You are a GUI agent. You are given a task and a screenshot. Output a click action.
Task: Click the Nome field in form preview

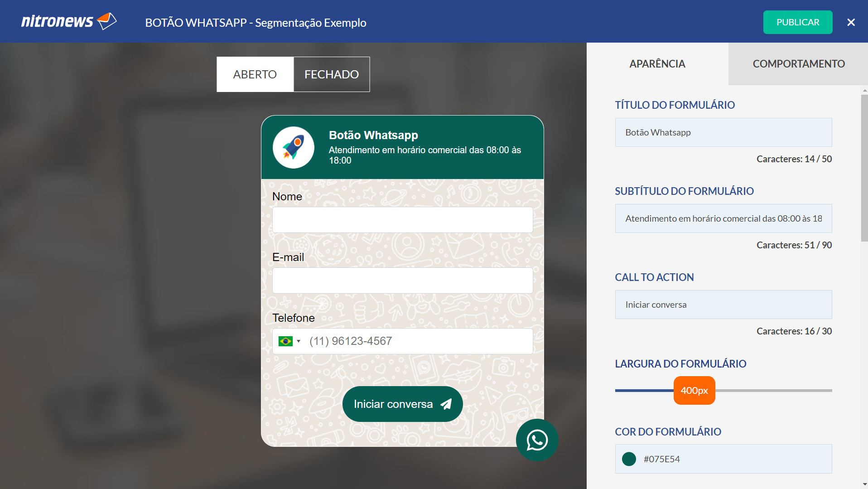tap(402, 220)
